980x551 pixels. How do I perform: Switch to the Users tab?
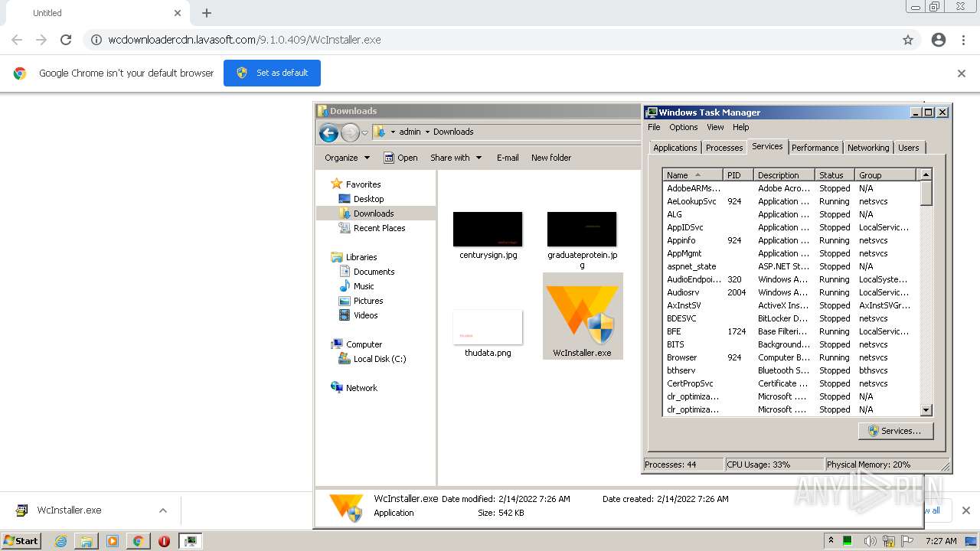(909, 148)
